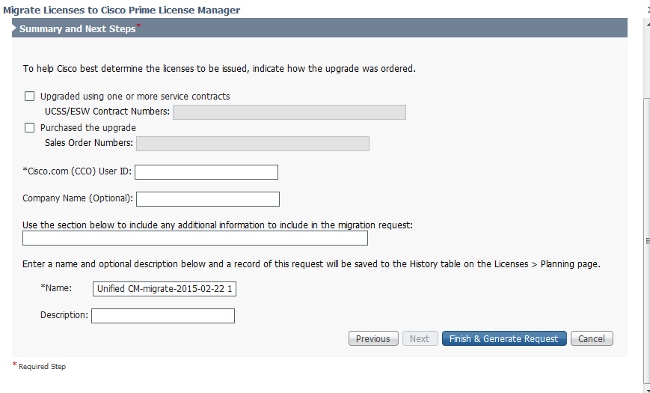Viewport: 650px width, 393px height.
Task: Click the service contracts option label text
Action: coord(135,96)
